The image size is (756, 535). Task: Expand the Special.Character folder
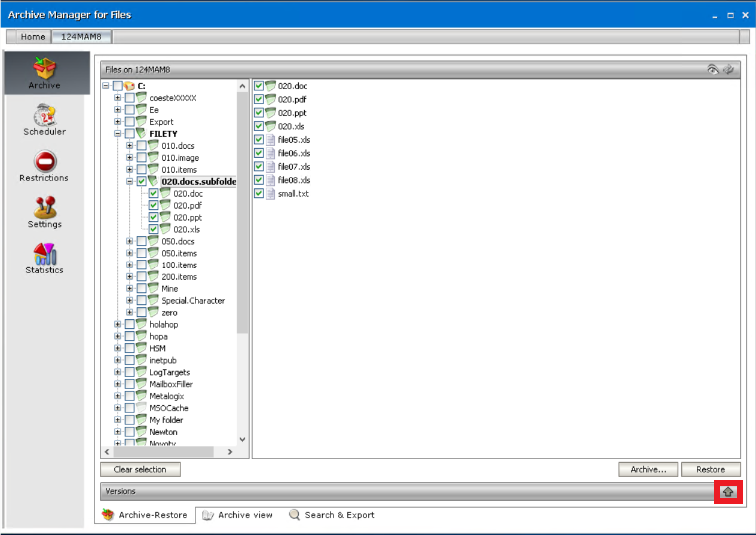point(130,301)
